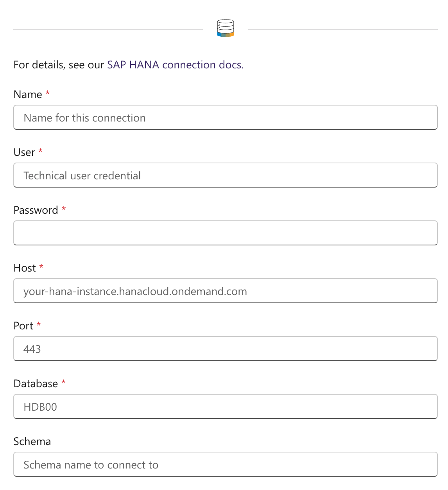Click the red asterisk beside Name
This screenshot has width=448, height=490.
pos(48,93)
